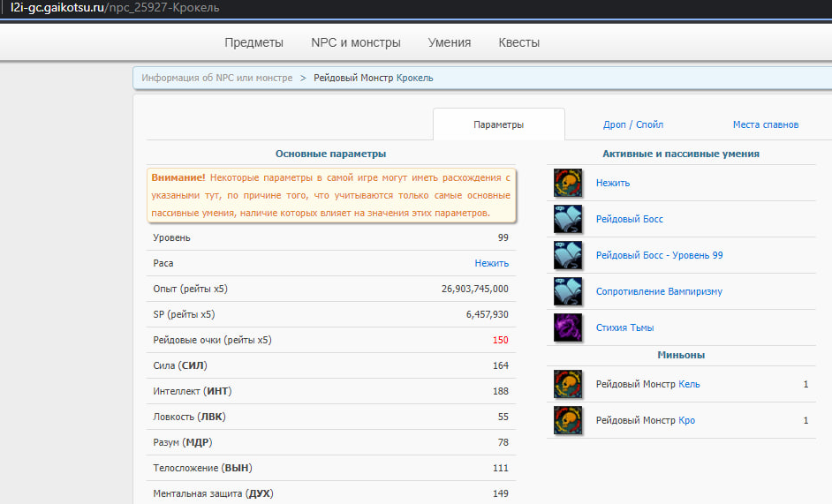832x504 pixels.
Task: Open the Кель minion link
Action: 689,384
